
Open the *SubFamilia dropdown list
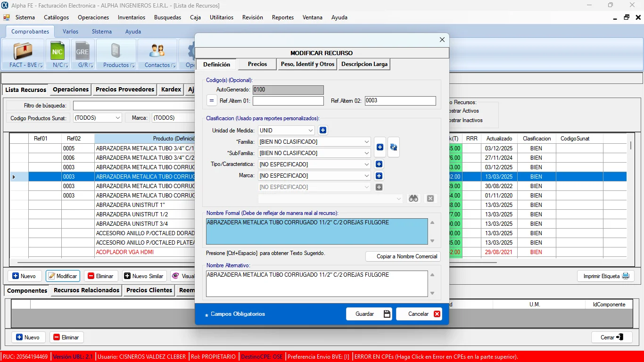point(367,153)
